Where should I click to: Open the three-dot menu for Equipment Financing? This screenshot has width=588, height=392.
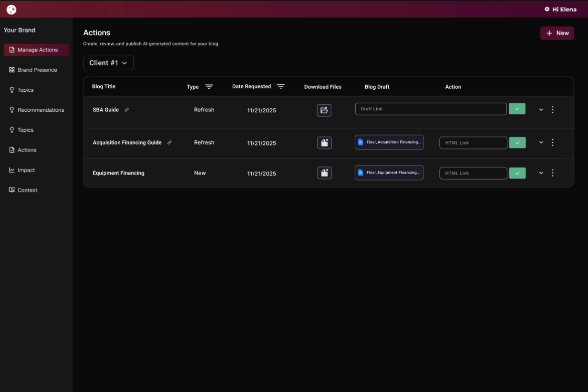553,173
